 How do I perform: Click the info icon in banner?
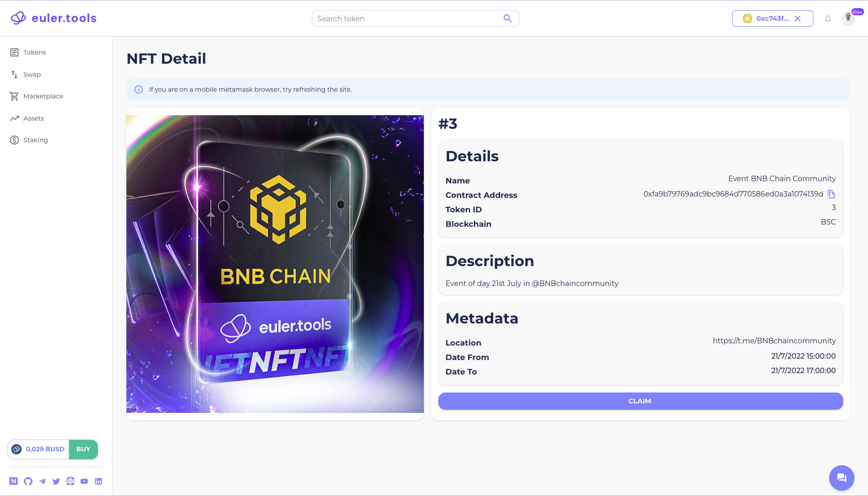pyautogui.click(x=139, y=89)
